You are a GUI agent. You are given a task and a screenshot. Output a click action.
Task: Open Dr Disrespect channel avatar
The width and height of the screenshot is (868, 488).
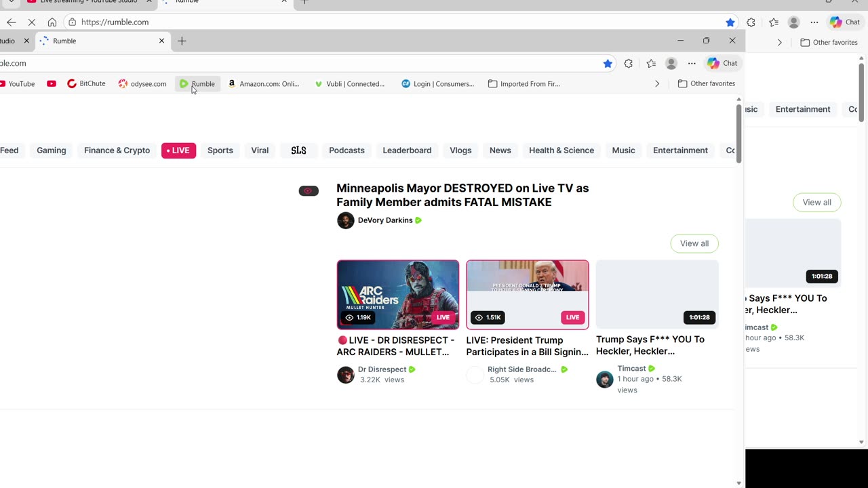tap(346, 375)
